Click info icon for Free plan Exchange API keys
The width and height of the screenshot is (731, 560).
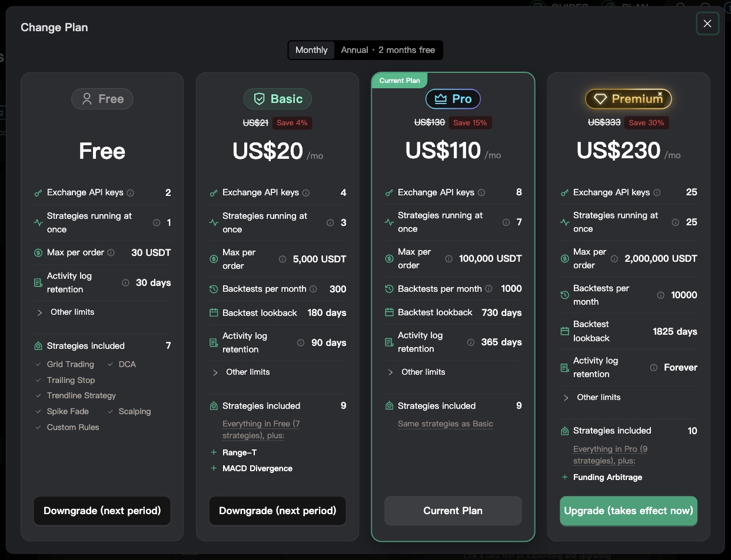tap(131, 193)
